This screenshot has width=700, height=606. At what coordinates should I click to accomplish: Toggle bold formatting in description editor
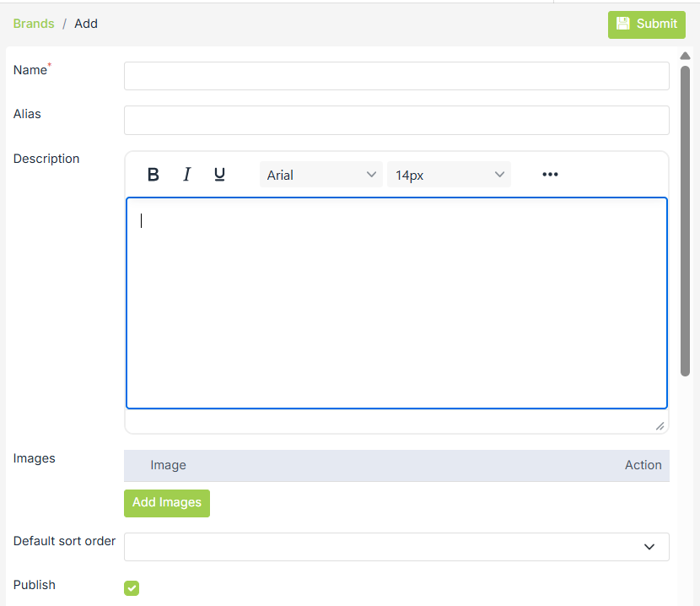click(153, 175)
